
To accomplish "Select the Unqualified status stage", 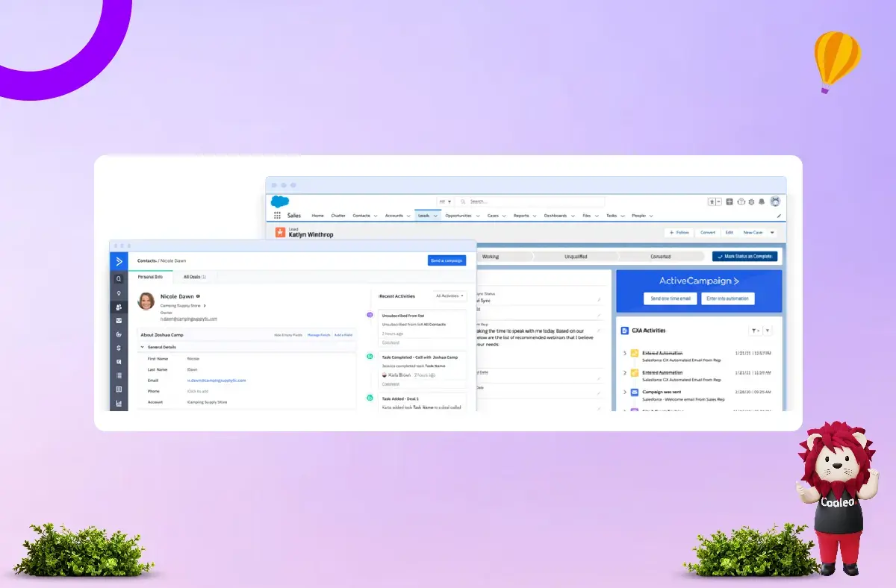I will (576, 257).
